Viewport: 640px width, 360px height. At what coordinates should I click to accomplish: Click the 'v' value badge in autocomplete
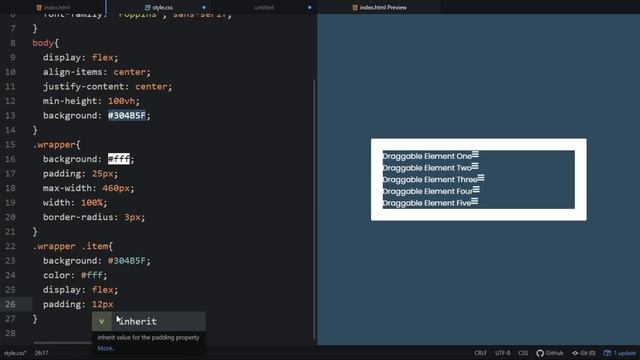tap(101, 322)
